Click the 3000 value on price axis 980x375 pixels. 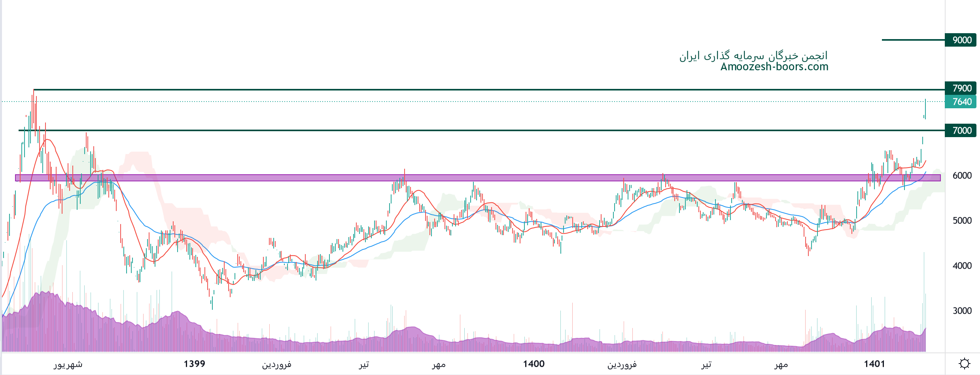coord(962,311)
